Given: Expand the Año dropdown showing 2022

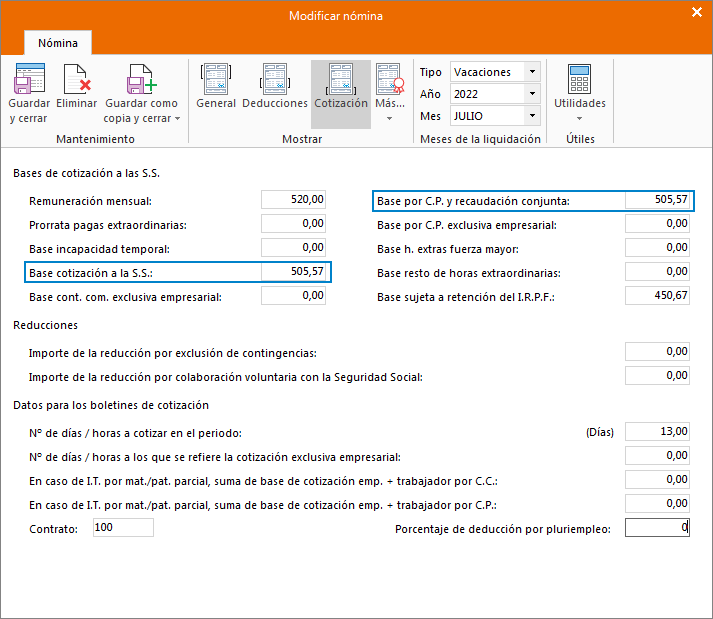Looking at the screenshot, I should pyautogui.click(x=531, y=94).
